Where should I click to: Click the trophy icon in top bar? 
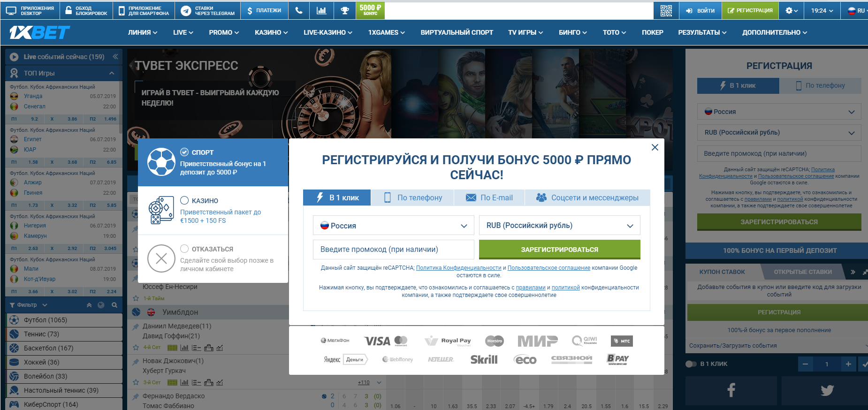point(344,10)
